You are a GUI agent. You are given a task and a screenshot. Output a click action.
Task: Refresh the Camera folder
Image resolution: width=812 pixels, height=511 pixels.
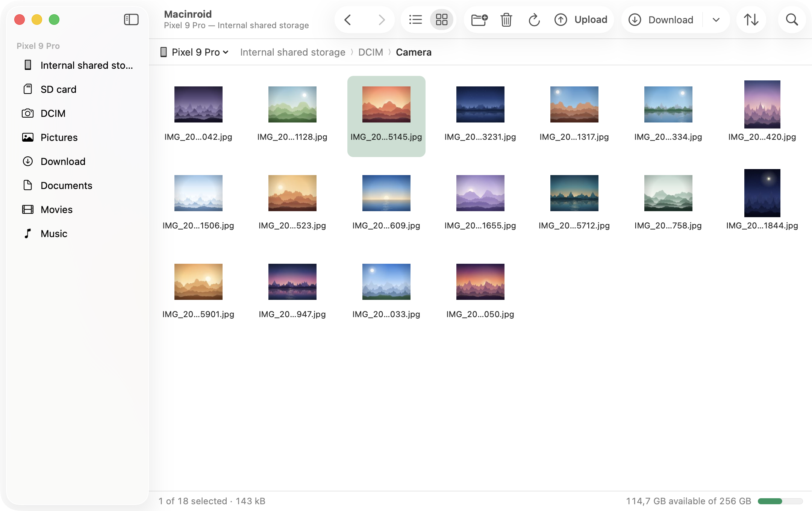(x=534, y=20)
